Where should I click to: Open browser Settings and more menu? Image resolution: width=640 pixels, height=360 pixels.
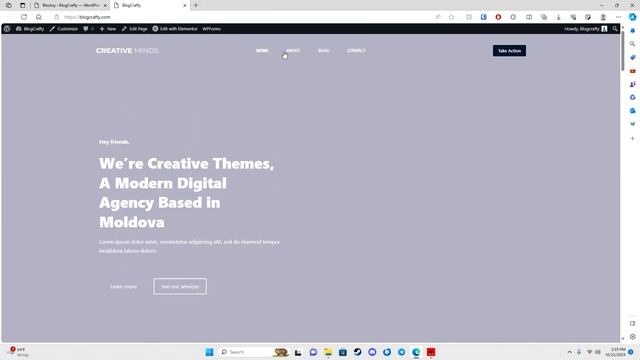[x=618, y=17]
